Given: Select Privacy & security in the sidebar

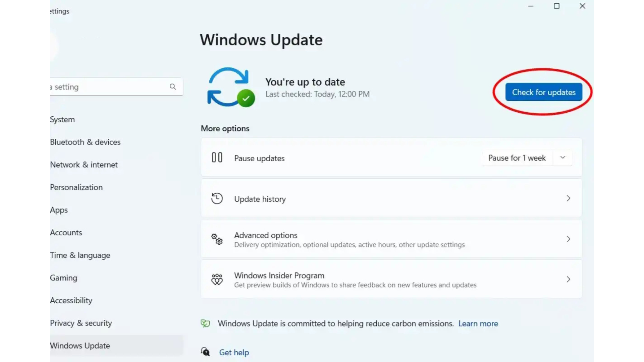Looking at the screenshot, I should (x=80, y=323).
